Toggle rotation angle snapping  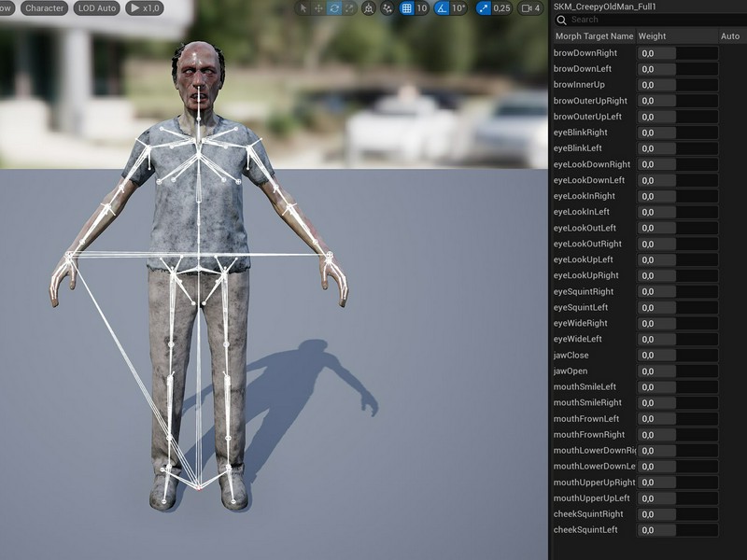442,8
